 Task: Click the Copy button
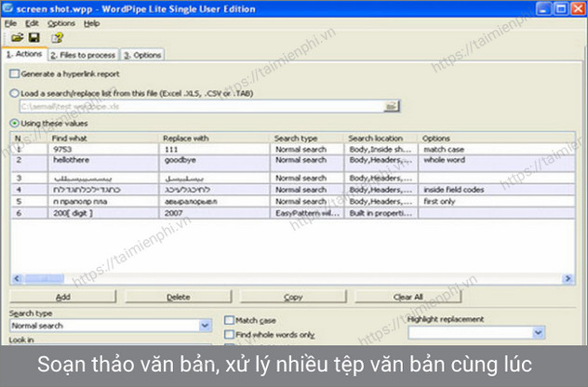pos(293,297)
